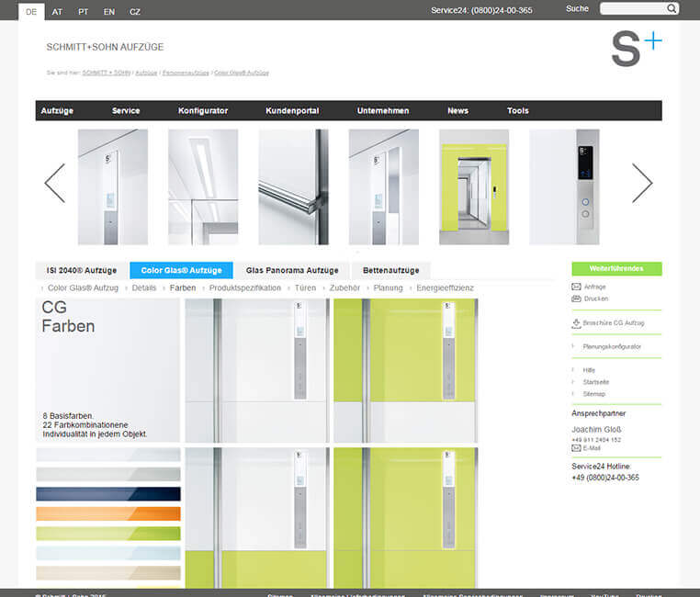The height and width of the screenshot is (597, 700).
Task: Select the Glas Panorama Aufzüge tab
Action: [x=292, y=270]
